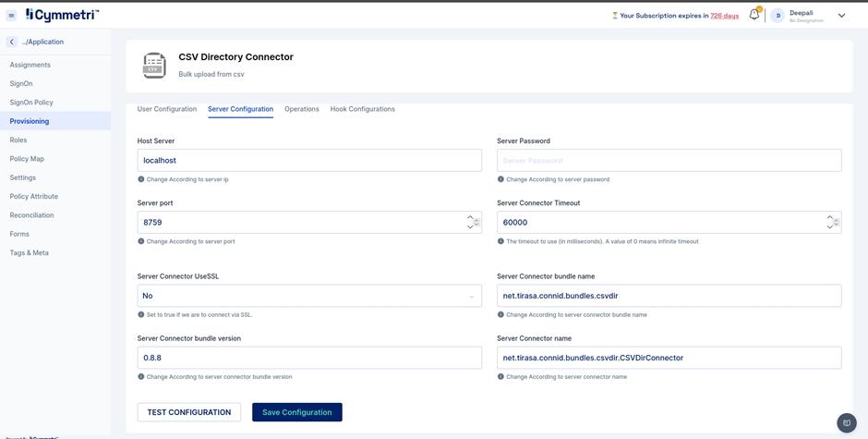Click the info icon under Host Server
The width and height of the screenshot is (868, 439).
[x=140, y=179]
